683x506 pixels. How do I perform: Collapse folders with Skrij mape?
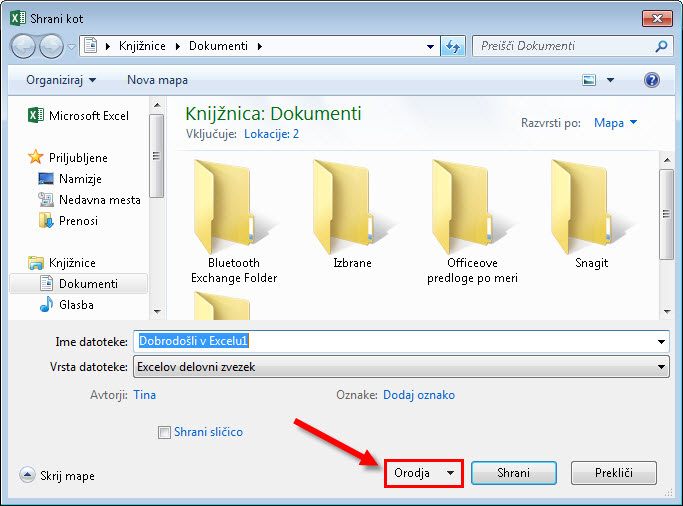tap(57, 475)
